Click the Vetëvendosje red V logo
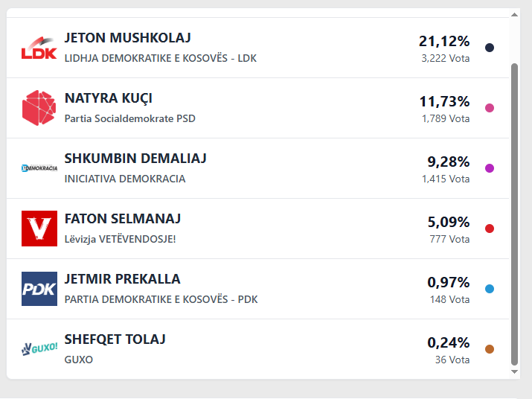This screenshot has width=532, height=399. pyautogui.click(x=39, y=229)
